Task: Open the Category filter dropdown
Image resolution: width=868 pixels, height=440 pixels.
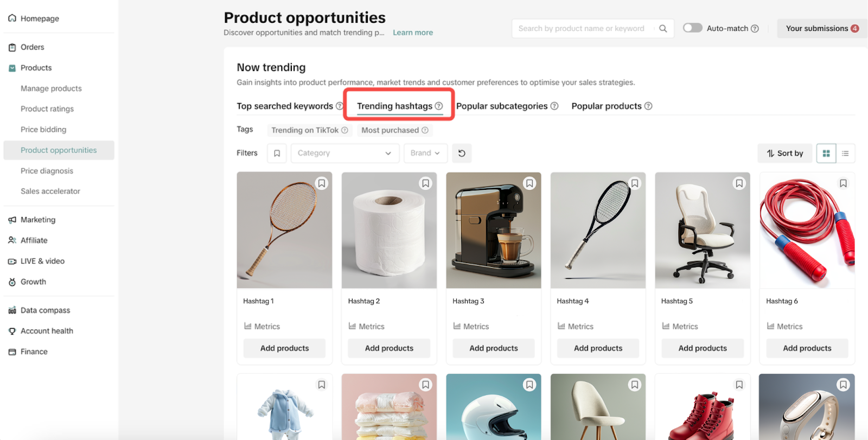Action: [x=344, y=153]
